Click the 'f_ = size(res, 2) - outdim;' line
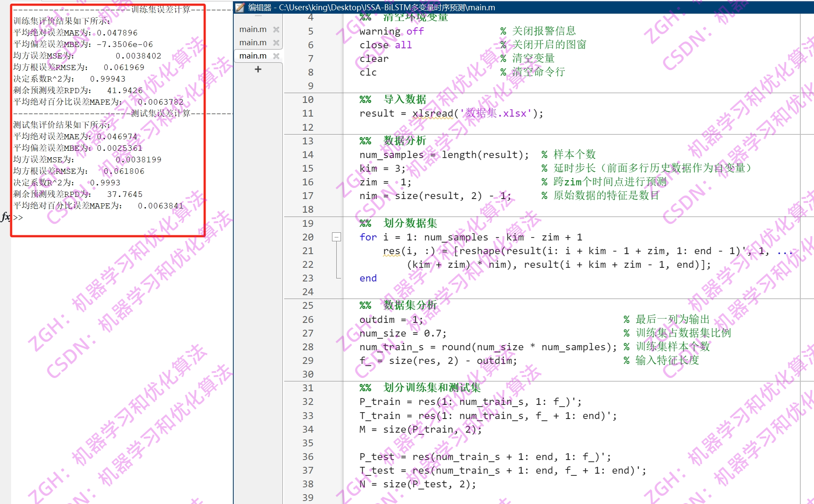The height and width of the screenshot is (504, 814). pyautogui.click(x=438, y=360)
